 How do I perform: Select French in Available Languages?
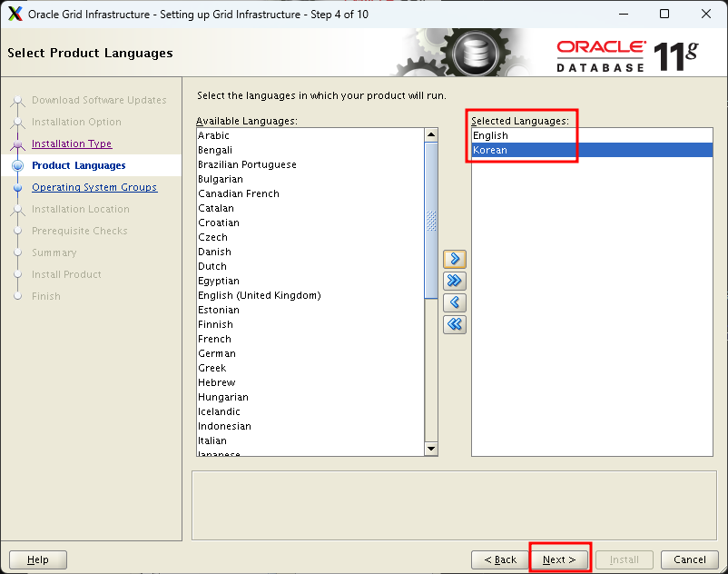click(x=310, y=339)
